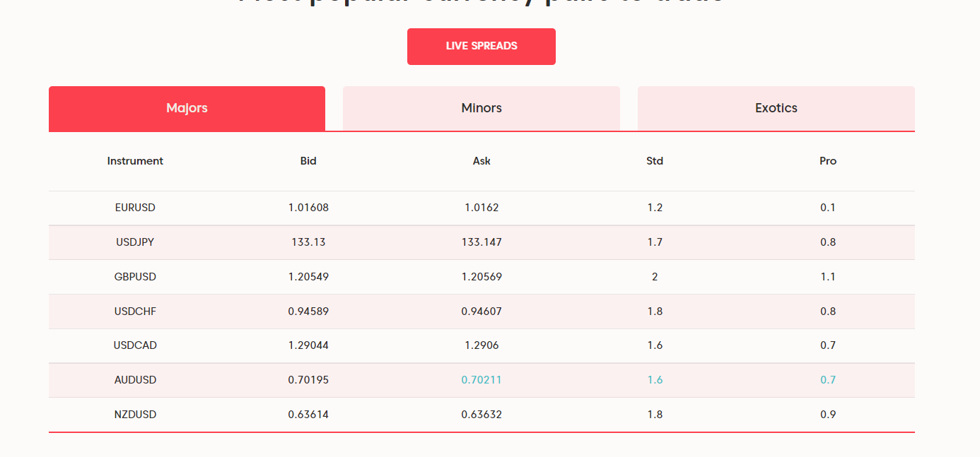The height and width of the screenshot is (457, 980).
Task: Click the AUDUSD ask price 0.70211
Action: [x=482, y=380]
